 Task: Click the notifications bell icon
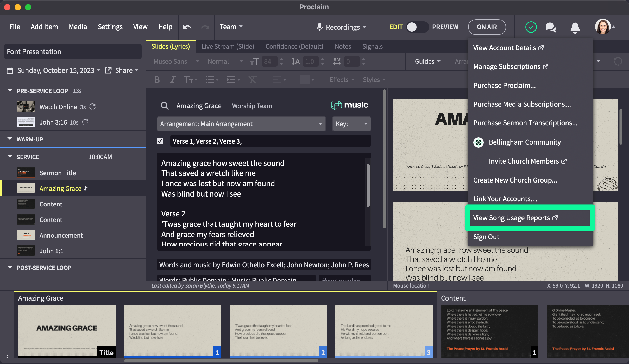[x=575, y=27]
